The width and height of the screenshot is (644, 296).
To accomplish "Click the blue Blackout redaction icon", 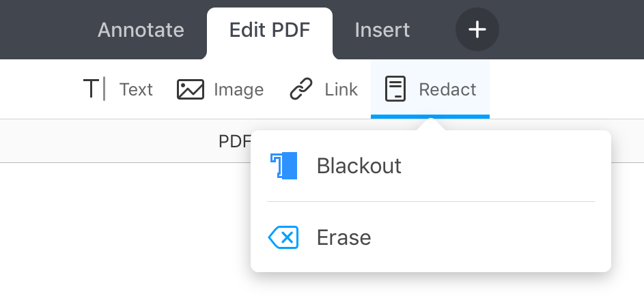I will coord(284,166).
